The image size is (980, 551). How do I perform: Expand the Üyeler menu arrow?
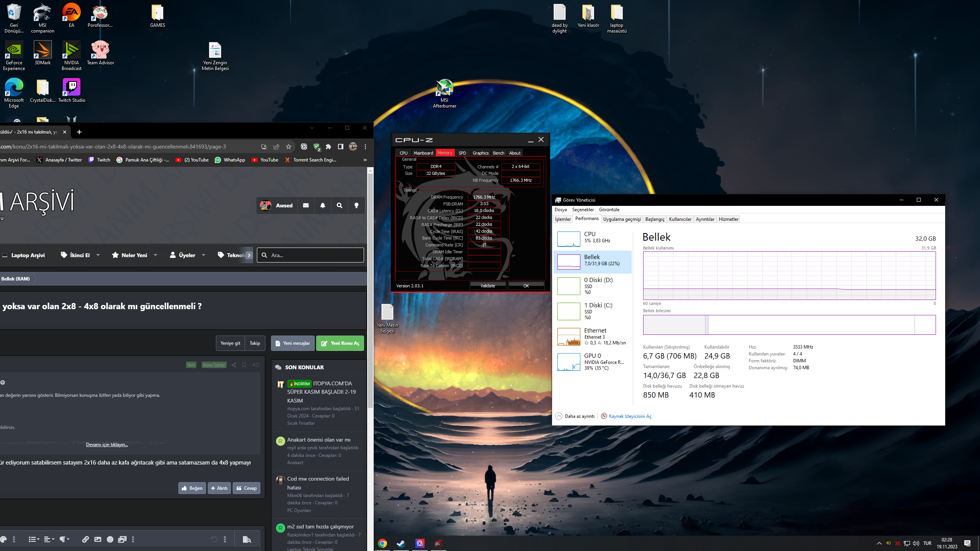pyautogui.click(x=204, y=255)
